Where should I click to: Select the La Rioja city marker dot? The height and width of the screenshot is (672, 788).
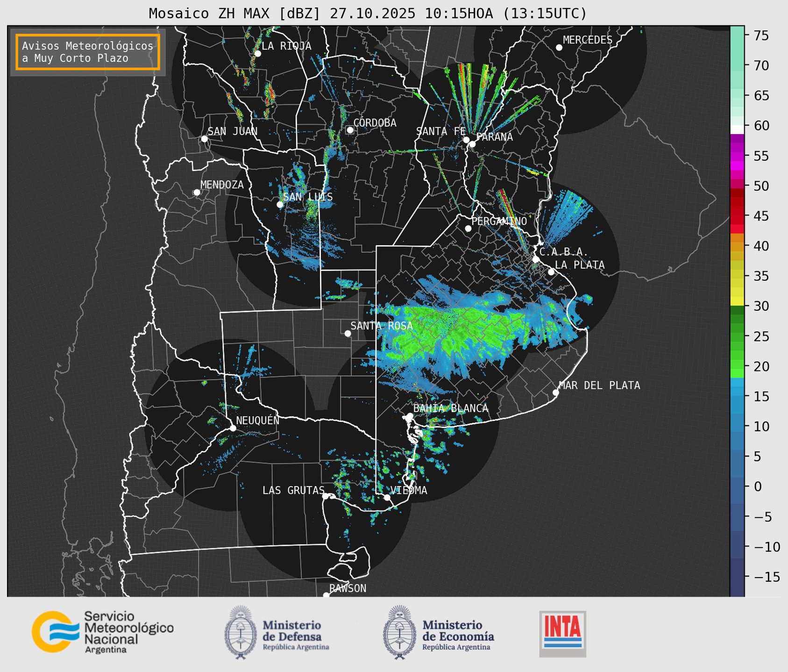[x=257, y=54]
